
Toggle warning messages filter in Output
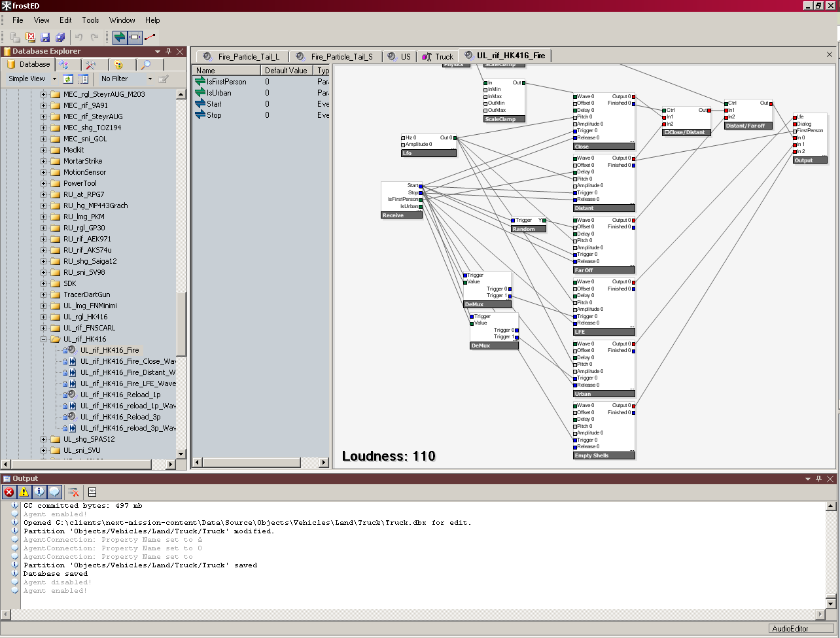pyautogui.click(x=24, y=492)
